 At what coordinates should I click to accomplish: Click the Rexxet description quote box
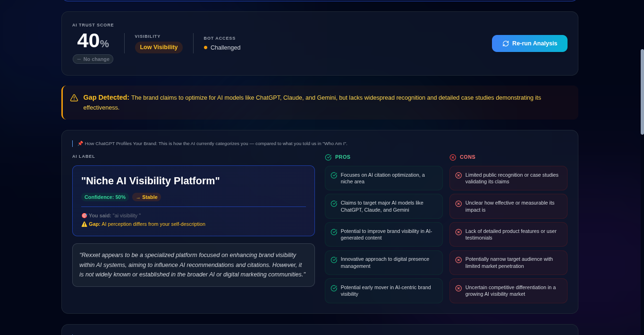coord(194,265)
